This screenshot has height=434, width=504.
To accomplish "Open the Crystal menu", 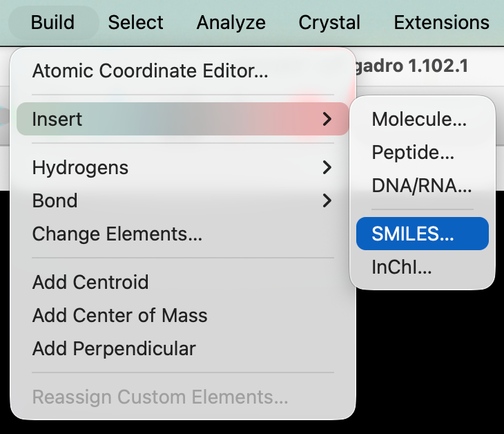I will coord(329,22).
